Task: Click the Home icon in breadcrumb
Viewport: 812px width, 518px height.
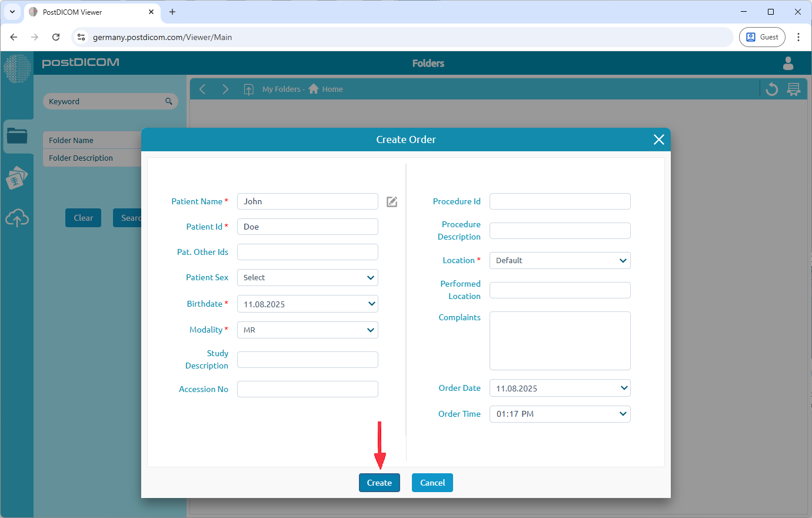Action: click(314, 89)
